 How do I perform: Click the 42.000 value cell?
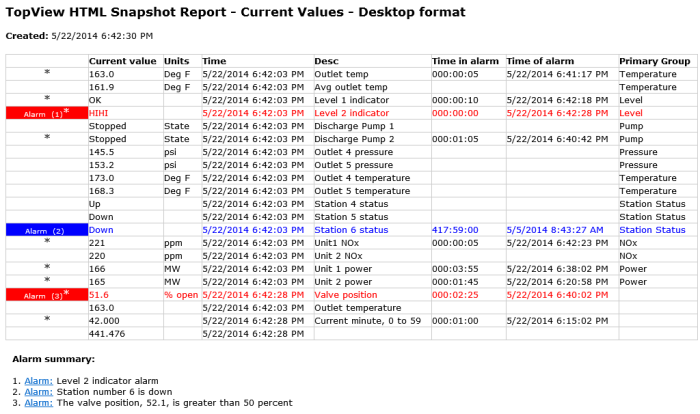104,321
